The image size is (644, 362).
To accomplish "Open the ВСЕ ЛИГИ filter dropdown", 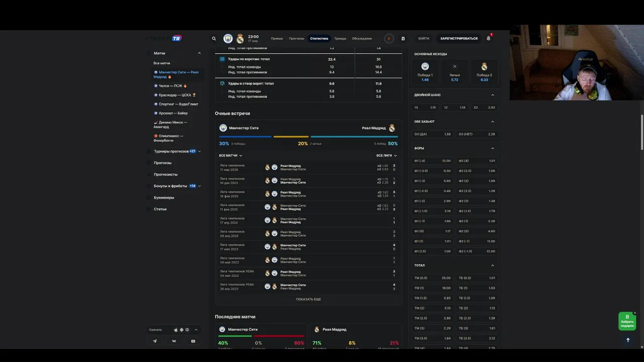I will [x=386, y=156].
